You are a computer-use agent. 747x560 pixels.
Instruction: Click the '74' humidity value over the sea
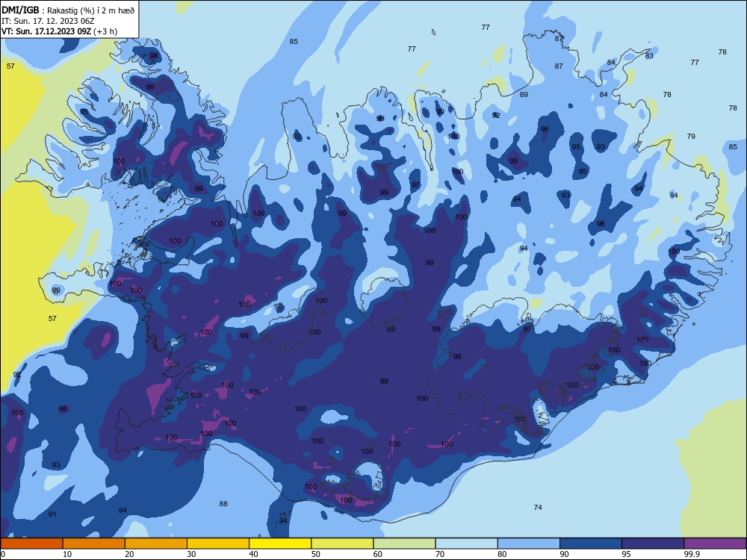538,507
